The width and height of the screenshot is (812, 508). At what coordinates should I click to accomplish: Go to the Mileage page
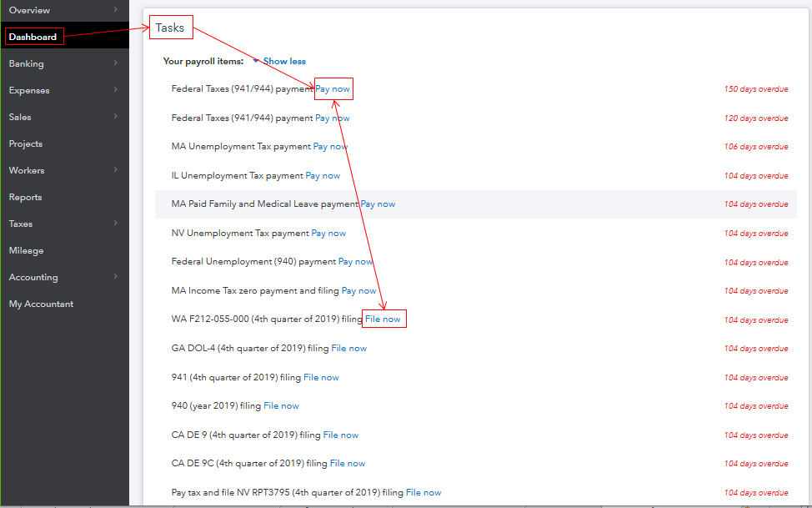pos(25,250)
